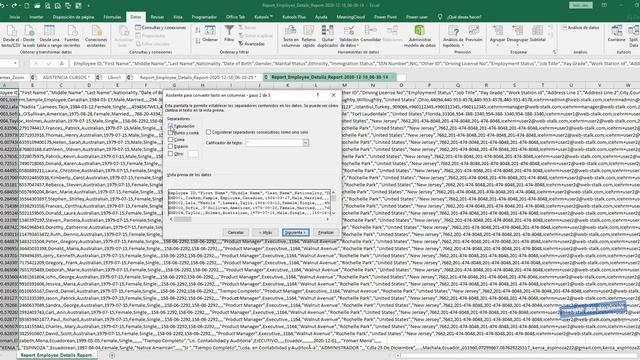Open Análisis de datos tool
The width and height of the screenshot is (640, 360).
580,28
